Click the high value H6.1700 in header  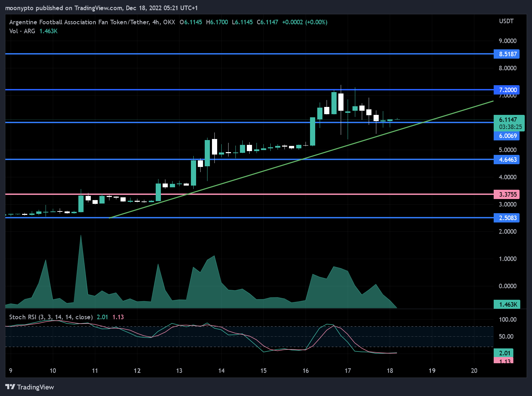point(217,22)
